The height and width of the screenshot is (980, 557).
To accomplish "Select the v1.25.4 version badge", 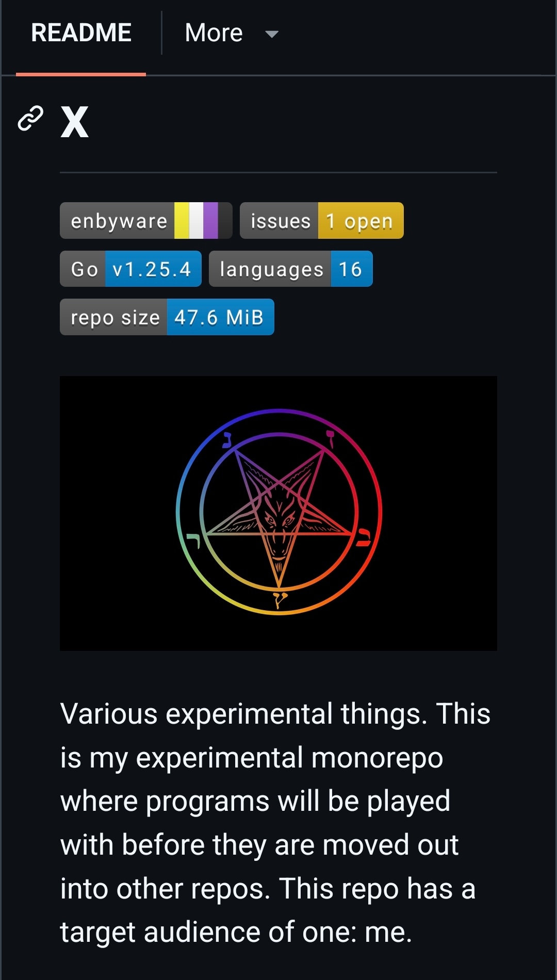I will 152,269.
